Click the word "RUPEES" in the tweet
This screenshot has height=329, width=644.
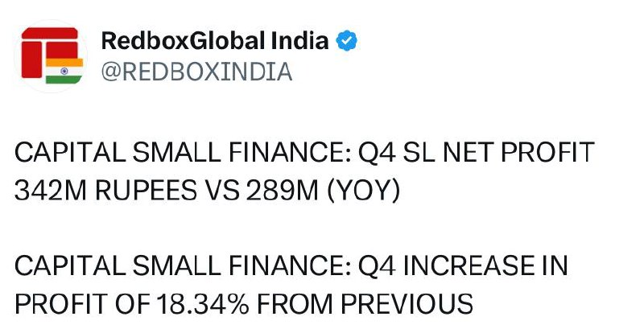(x=147, y=191)
